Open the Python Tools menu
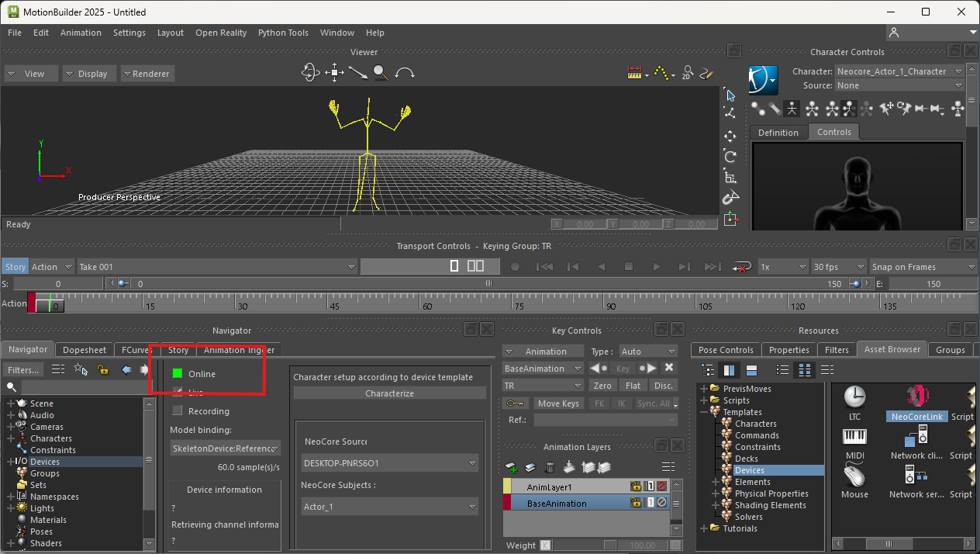 coord(283,33)
